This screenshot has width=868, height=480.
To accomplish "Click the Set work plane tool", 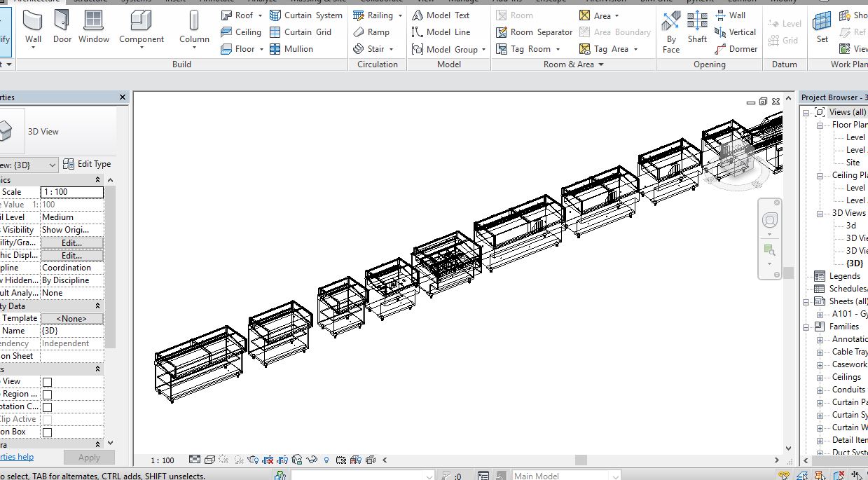I will (822, 28).
